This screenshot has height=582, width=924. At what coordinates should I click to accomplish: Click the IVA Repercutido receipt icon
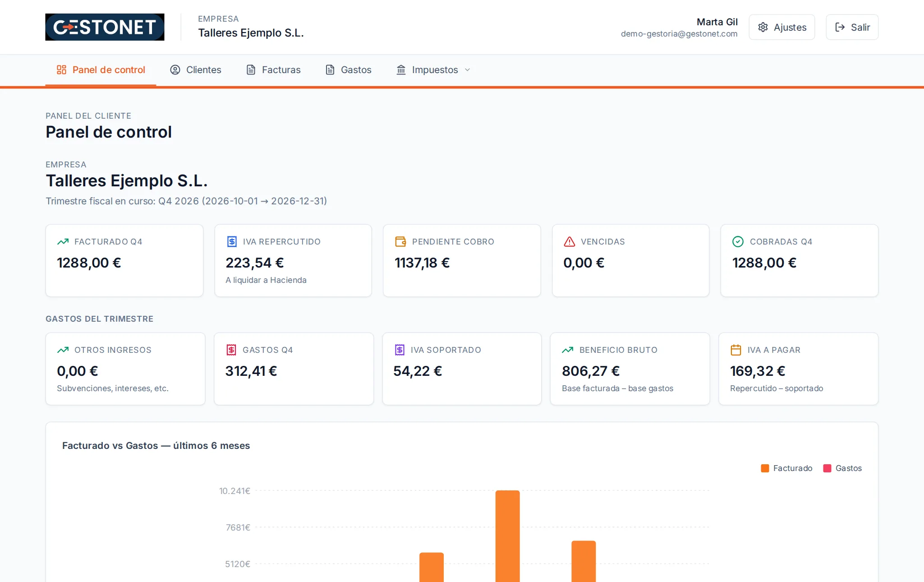232,242
